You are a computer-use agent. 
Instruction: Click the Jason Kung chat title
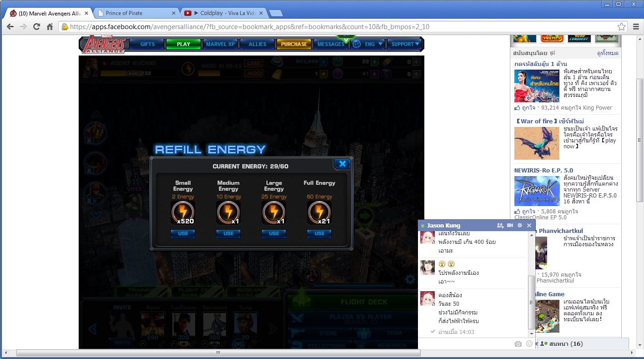click(x=443, y=226)
